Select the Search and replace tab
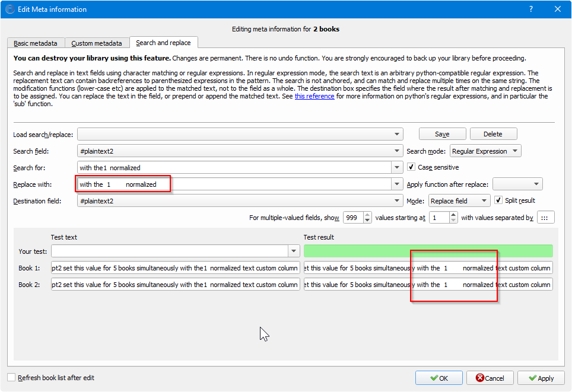Image resolution: width=572 pixels, height=392 pixels. tap(163, 43)
